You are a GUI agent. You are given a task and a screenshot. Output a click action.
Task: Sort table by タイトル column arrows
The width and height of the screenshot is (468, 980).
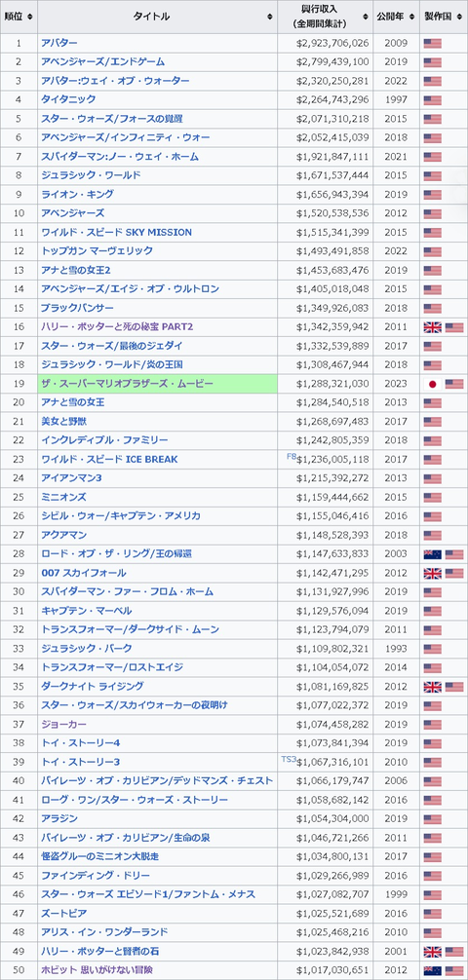point(270,17)
